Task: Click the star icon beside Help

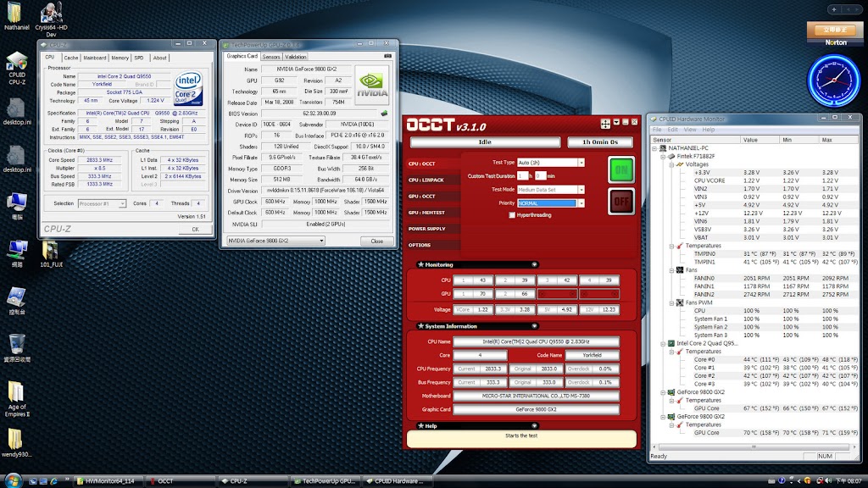Action: click(420, 425)
